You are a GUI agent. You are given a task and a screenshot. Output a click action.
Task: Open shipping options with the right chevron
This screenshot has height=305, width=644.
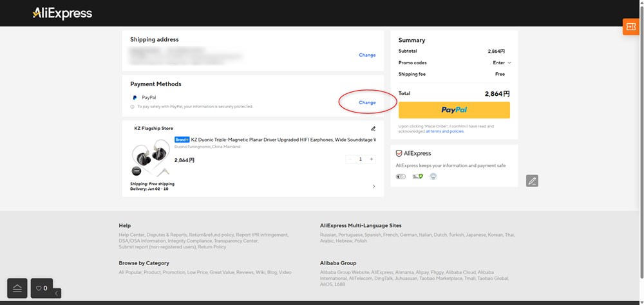coord(374,187)
